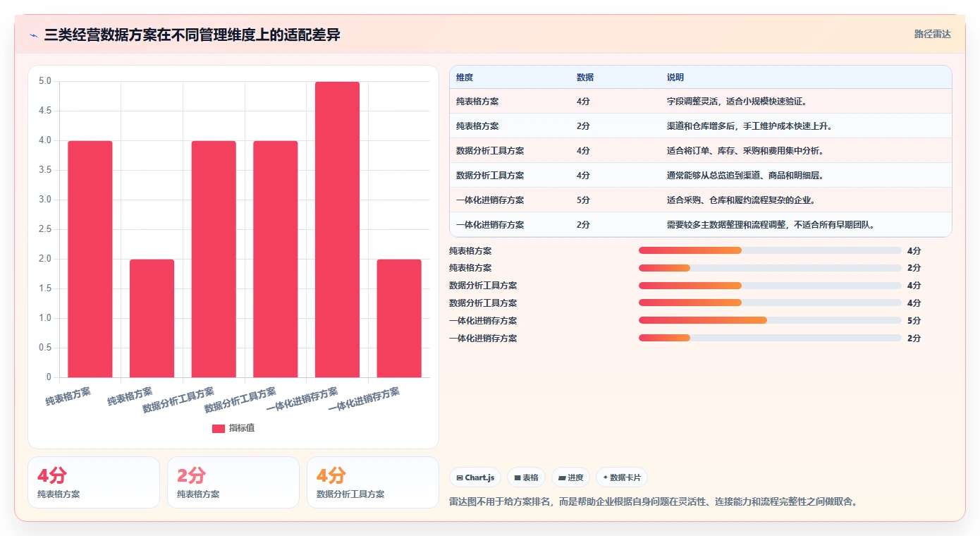Click the 一体化进销存方案 progress bar showing 5分
Viewport: 980px width, 536px height.
coord(770,320)
